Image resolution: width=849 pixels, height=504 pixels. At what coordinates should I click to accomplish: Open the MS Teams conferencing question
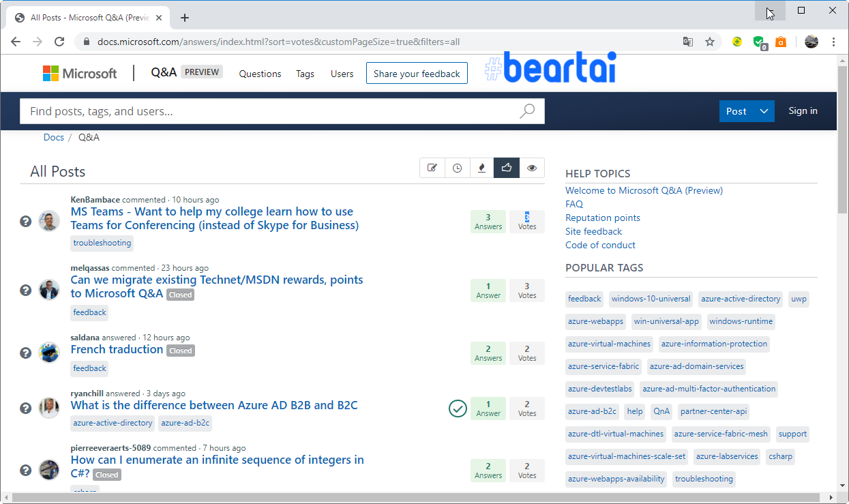[x=215, y=218]
